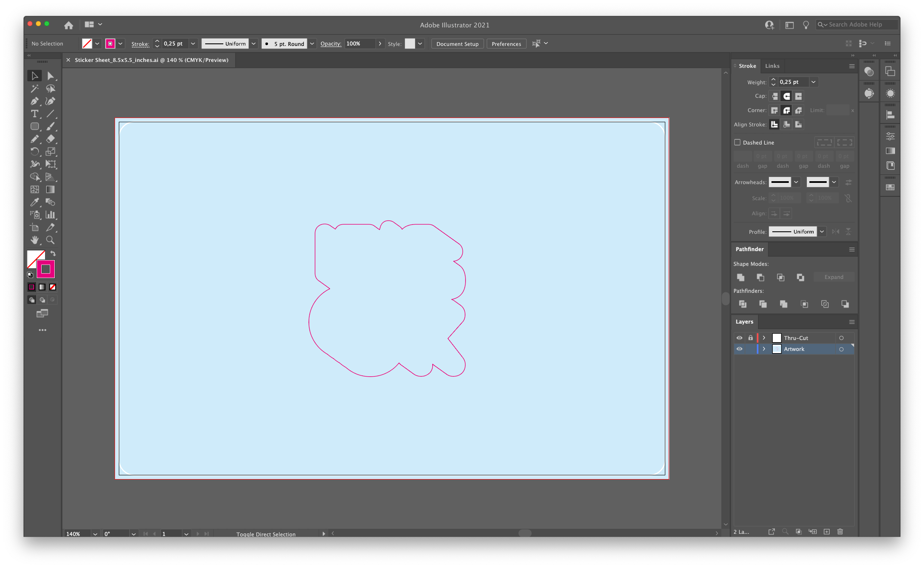
Task: Align stroke to inside
Action: coord(786,124)
